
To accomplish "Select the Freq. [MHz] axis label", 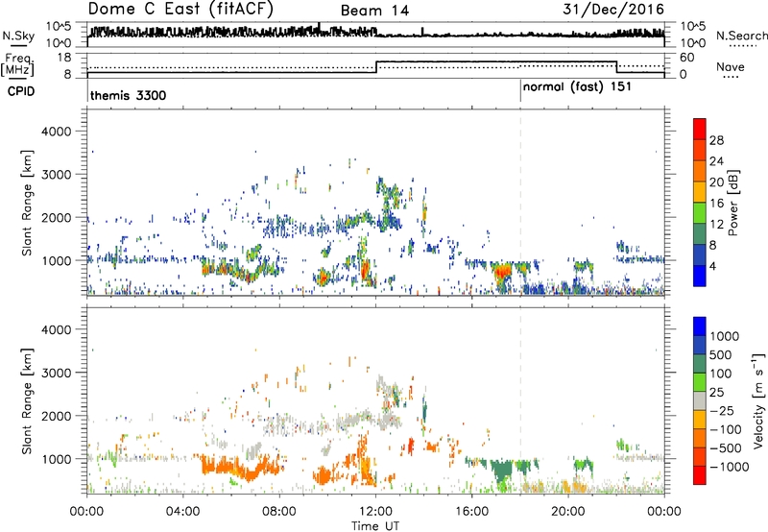I will [17, 65].
